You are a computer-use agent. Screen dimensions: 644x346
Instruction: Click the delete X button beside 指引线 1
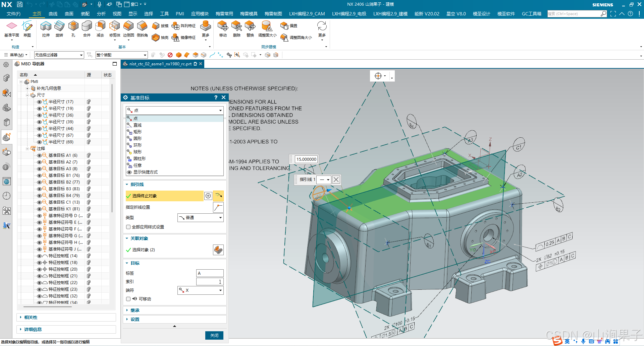[336, 180]
